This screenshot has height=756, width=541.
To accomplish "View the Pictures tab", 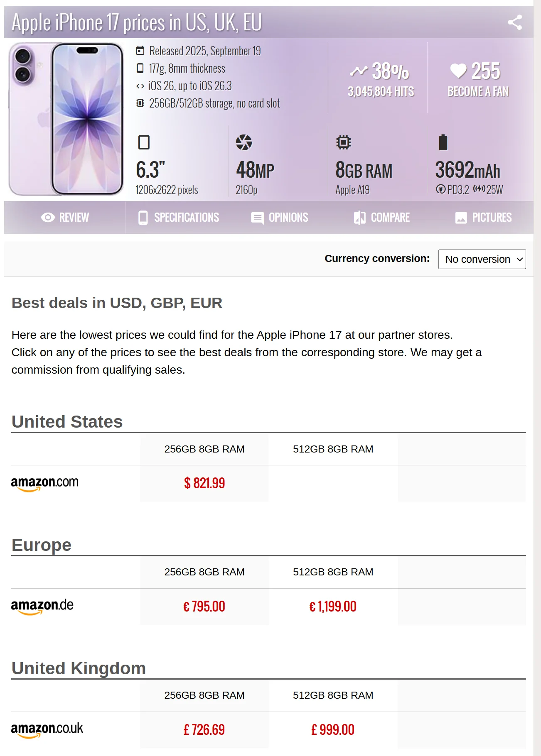I will click(483, 218).
